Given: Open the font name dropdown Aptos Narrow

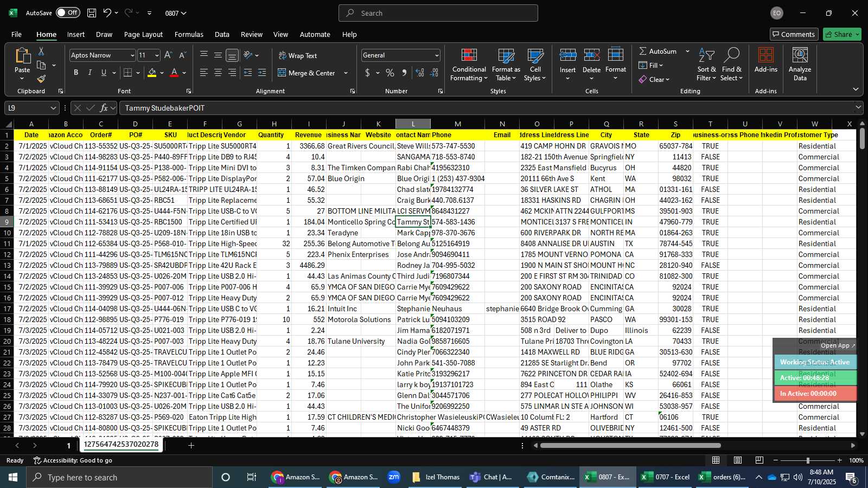Looking at the screenshot, I should point(132,55).
